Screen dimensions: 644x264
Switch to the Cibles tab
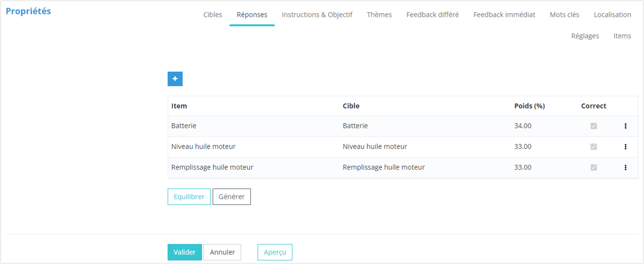(x=212, y=15)
